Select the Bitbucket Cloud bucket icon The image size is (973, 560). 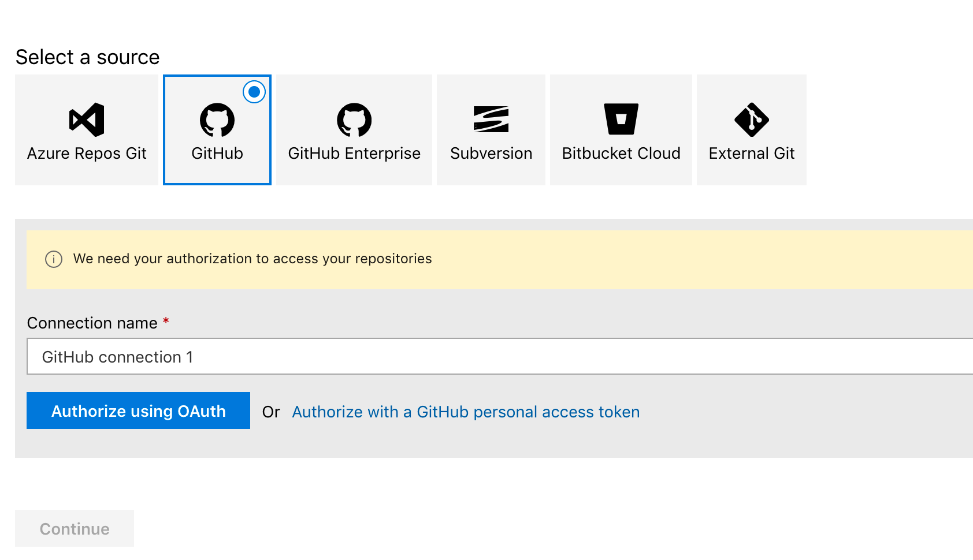(x=621, y=119)
